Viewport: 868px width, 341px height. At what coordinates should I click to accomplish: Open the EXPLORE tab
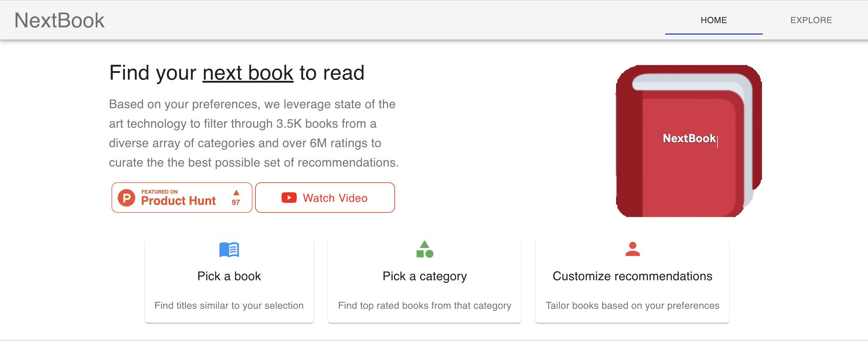point(811,20)
